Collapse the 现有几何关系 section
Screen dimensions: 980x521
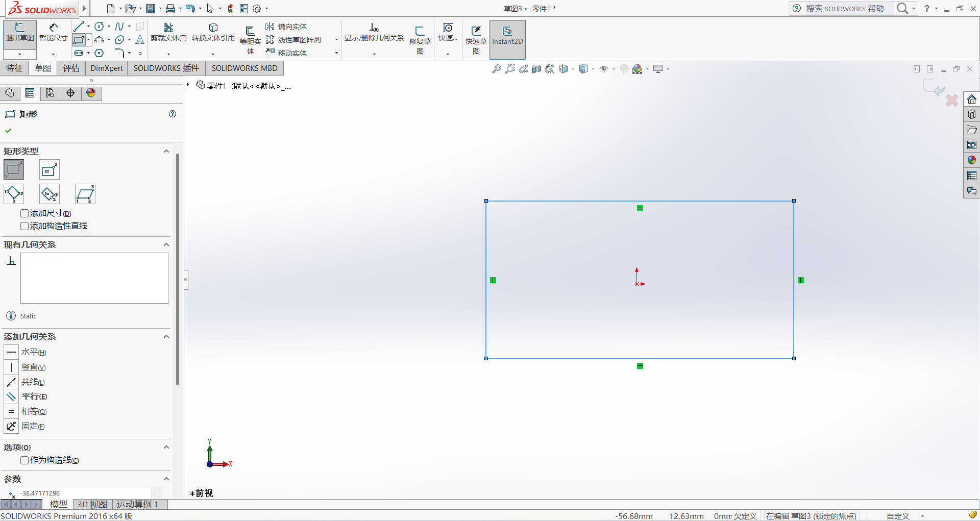pyautogui.click(x=166, y=244)
